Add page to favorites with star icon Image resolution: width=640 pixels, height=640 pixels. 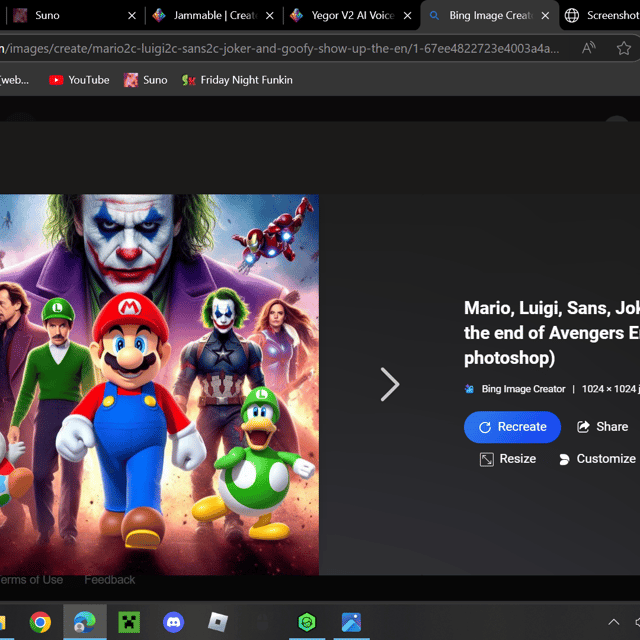click(x=624, y=48)
